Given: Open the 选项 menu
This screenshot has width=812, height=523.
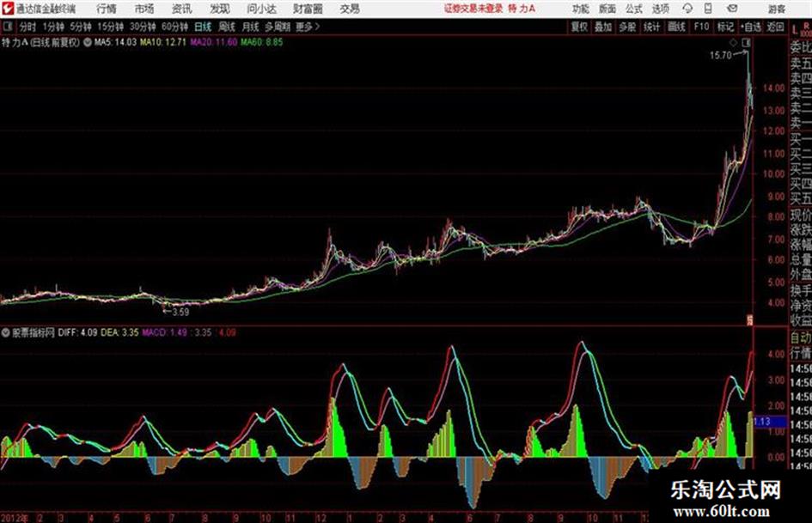Looking at the screenshot, I should [661, 9].
